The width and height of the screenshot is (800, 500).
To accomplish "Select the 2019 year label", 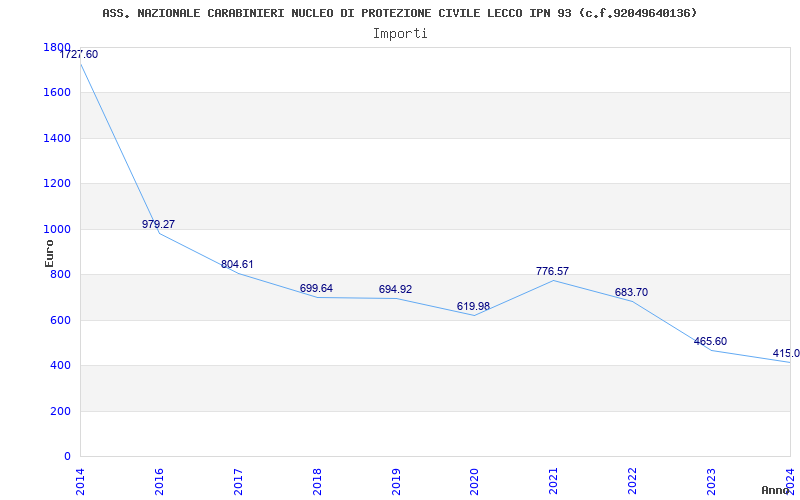I will [x=396, y=481].
